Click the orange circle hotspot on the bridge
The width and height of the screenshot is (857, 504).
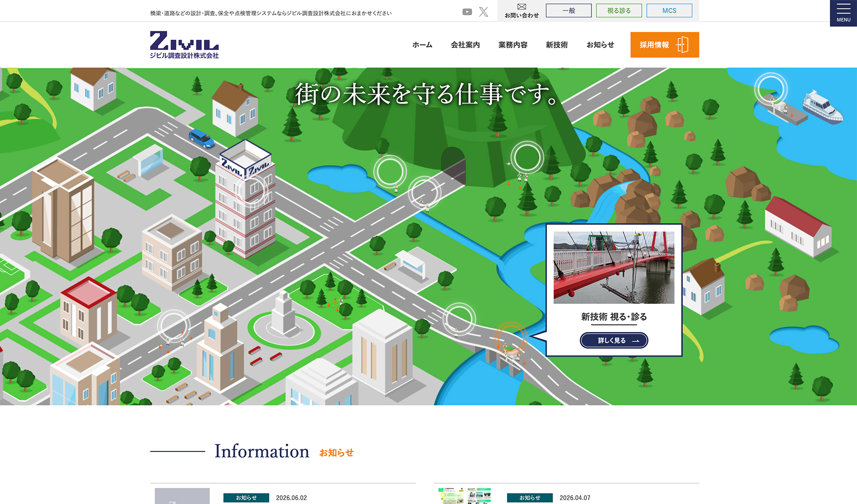[511, 338]
